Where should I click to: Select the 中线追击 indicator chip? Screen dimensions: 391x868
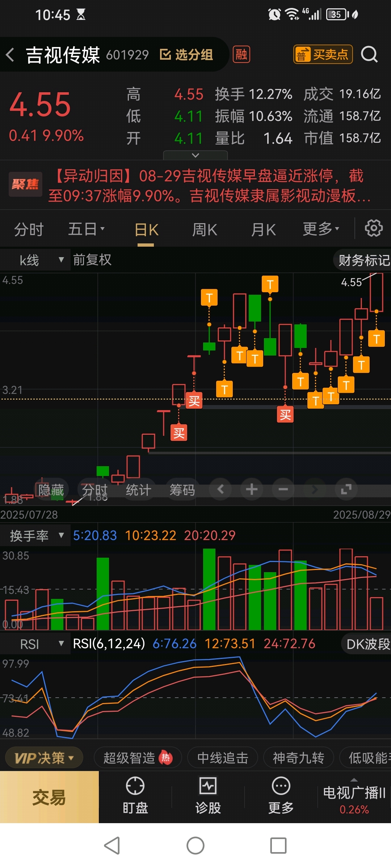(x=223, y=758)
